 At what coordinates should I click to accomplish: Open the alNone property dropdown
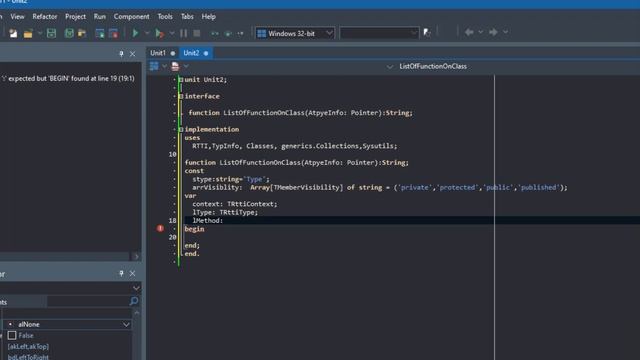[x=126, y=324]
